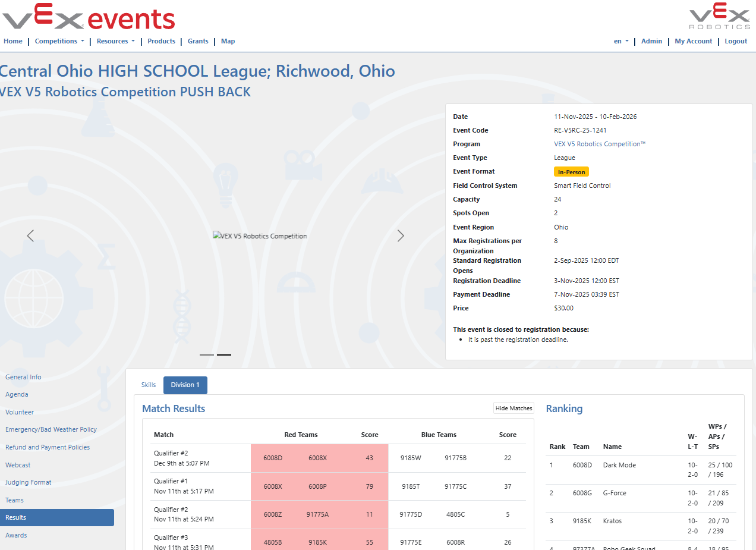Image resolution: width=756 pixels, height=550 pixels.
Task: Click blue score 37
Action: pos(508,486)
